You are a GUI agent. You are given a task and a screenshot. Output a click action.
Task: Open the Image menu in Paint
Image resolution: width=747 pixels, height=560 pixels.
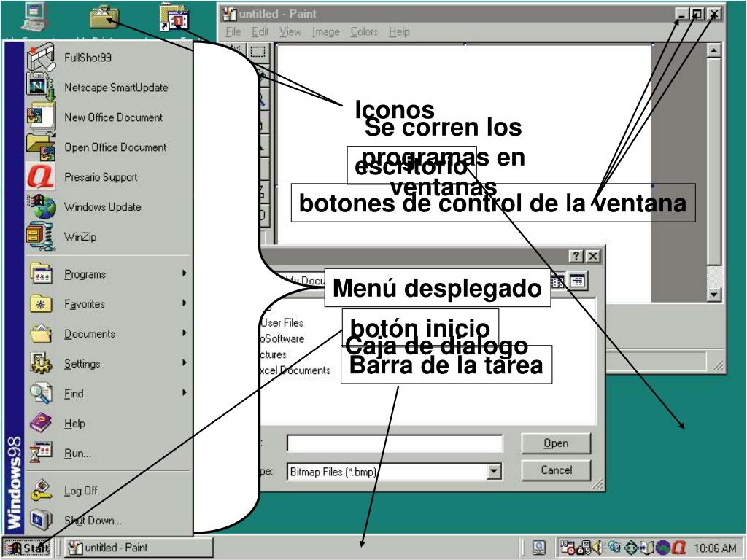click(x=326, y=32)
